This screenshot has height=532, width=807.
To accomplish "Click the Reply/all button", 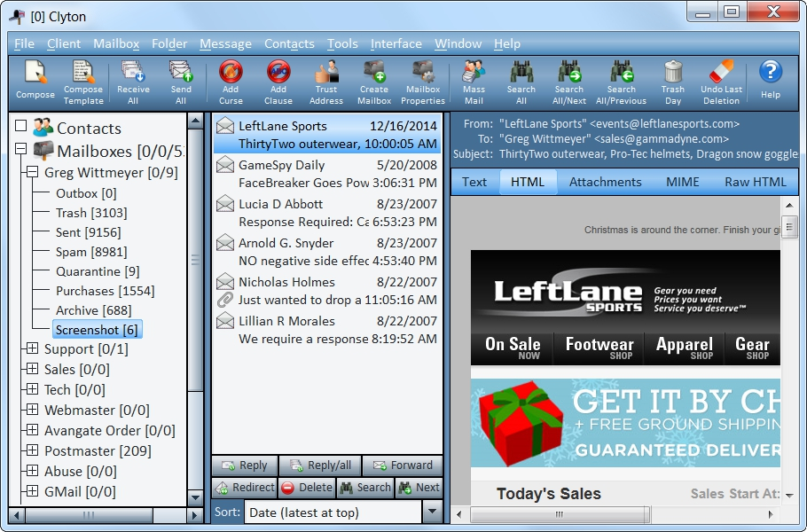I will [320, 465].
